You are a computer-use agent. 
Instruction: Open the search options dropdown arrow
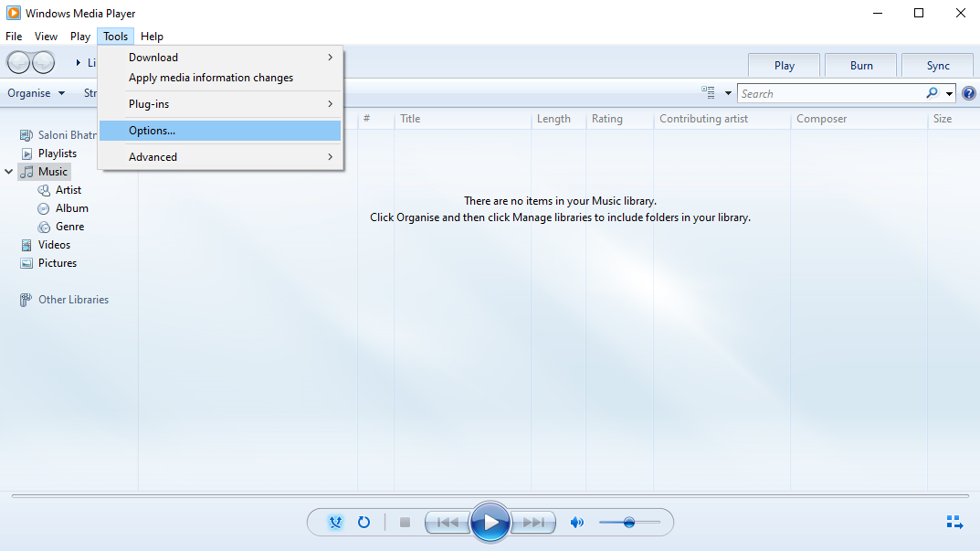(949, 94)
